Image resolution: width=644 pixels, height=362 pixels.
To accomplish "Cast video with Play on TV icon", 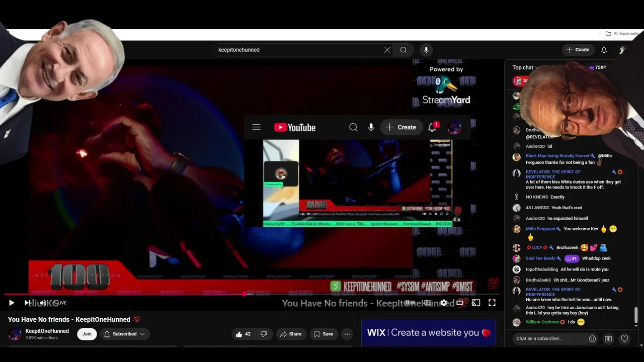I will pos(476,303).
